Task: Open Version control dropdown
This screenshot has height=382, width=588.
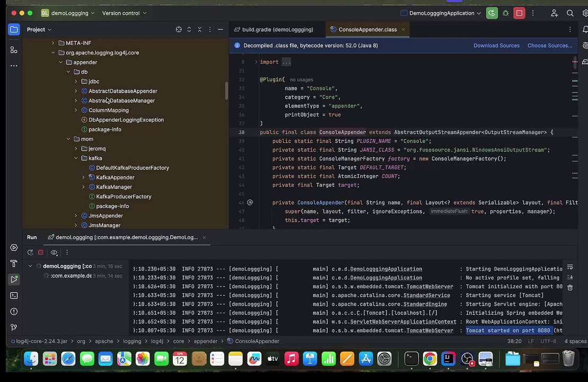Action: pos(124,13)
